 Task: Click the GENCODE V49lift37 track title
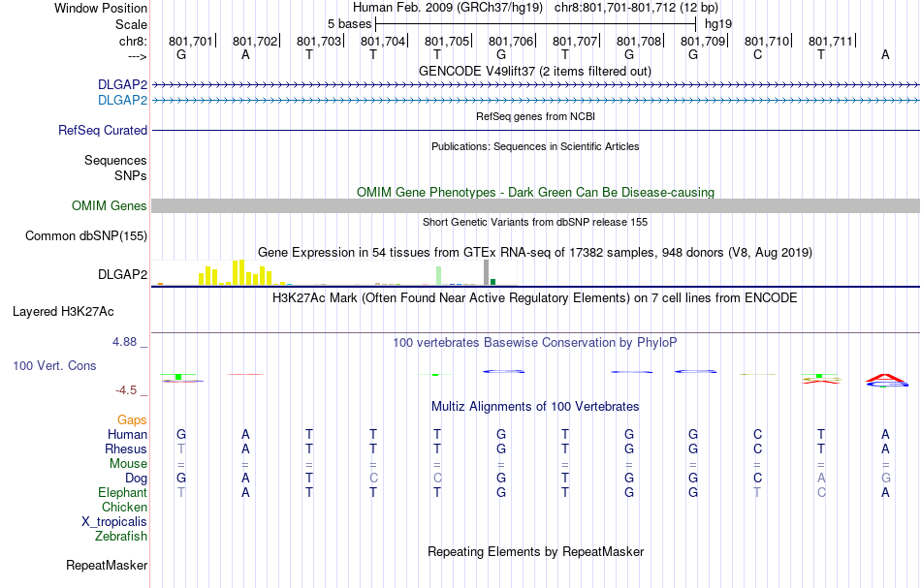[534, 71]
